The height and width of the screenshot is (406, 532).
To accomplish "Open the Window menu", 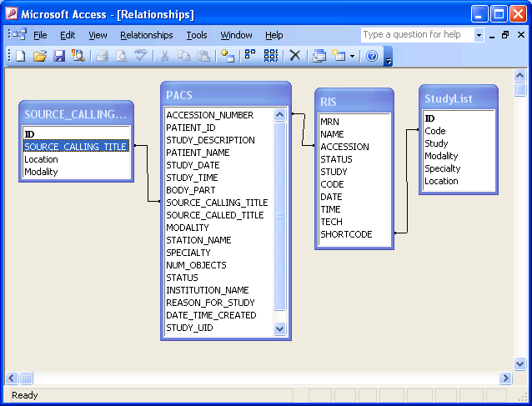I will (236, 35).
